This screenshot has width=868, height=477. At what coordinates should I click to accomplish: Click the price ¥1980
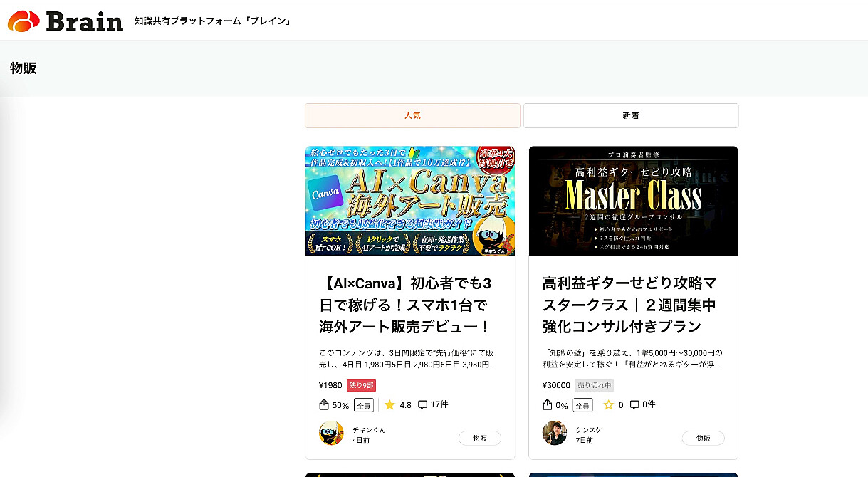pos(330,385)
